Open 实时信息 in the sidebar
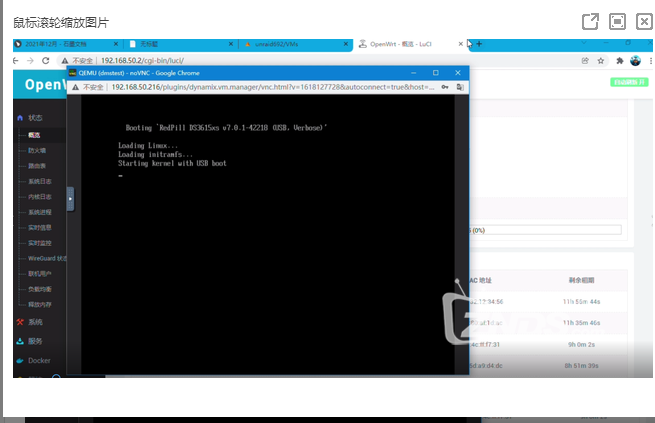The image size is (655, 423). tap(40, 228)
